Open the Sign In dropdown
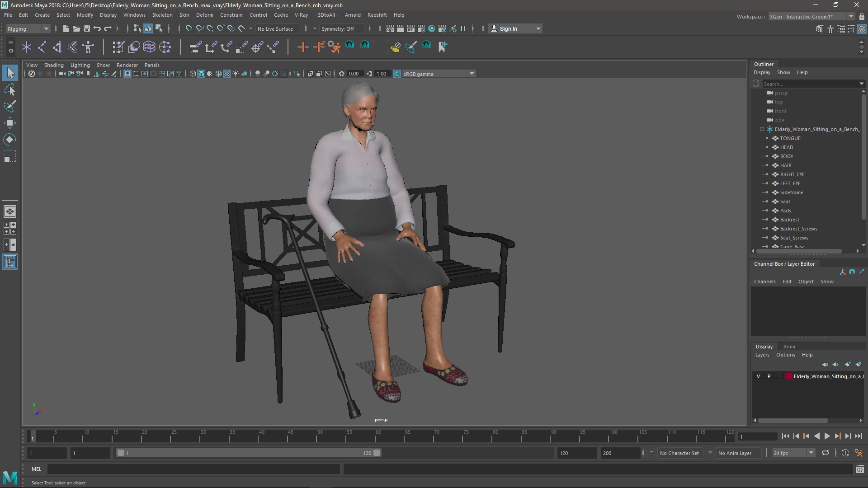This screenshot has width=868, height=488. coord(516,28)
